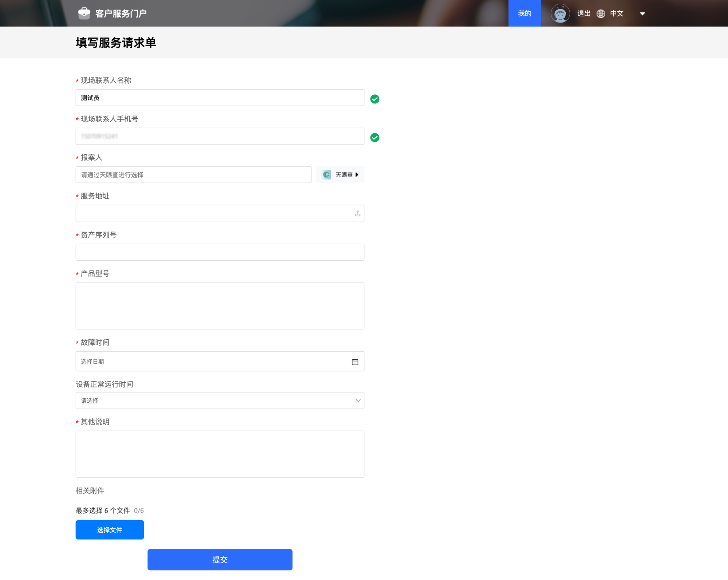
Task: Focus the 资产序列号 input field
Action: tap(220, 252)
